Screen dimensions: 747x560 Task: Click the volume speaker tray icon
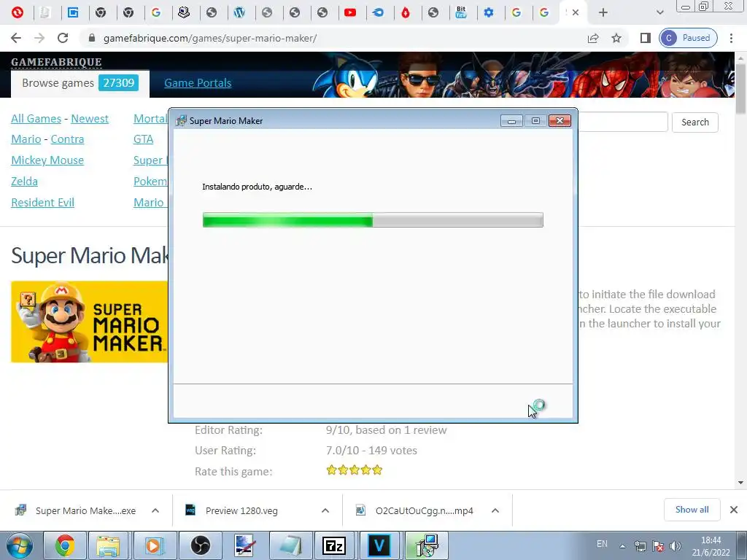pyautogui.click(x=675, y=545)
